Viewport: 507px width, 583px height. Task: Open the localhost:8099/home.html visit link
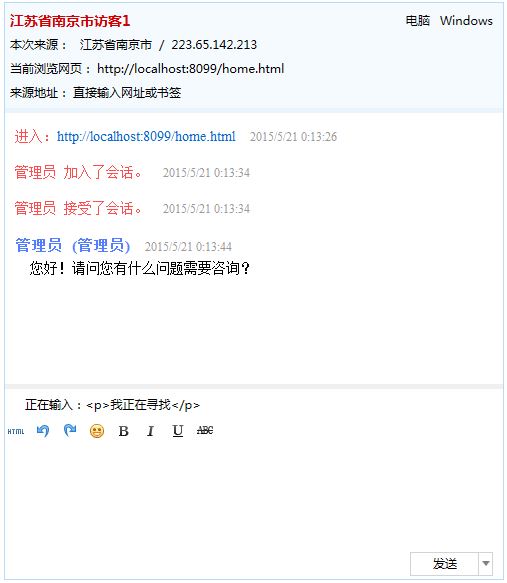(x=146, y=136)
